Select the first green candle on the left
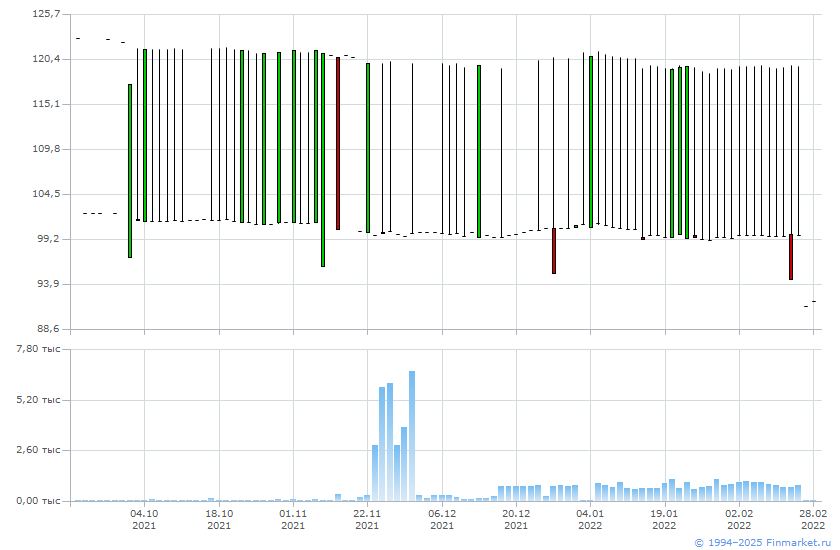 click(x=130, y=170)
